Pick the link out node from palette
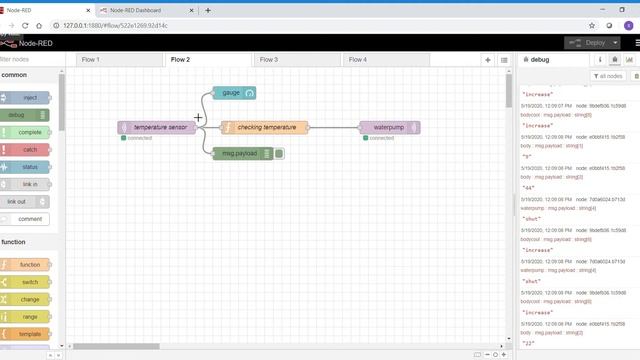This screenshot has height=360, width=640. pos(25,202)
